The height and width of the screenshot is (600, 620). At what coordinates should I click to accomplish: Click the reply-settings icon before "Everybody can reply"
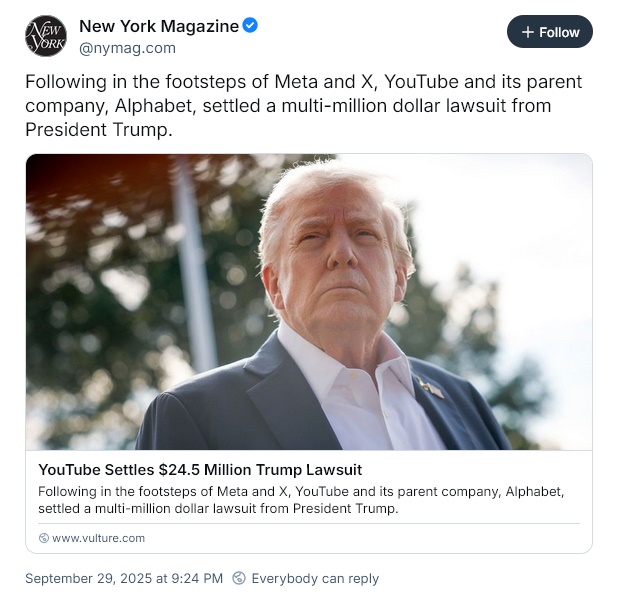pos(239,578)
